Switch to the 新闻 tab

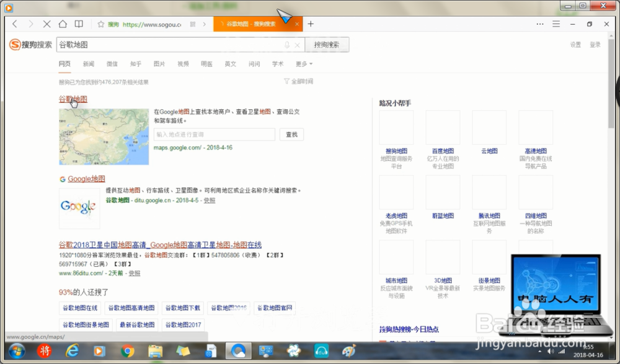point(89,64)
